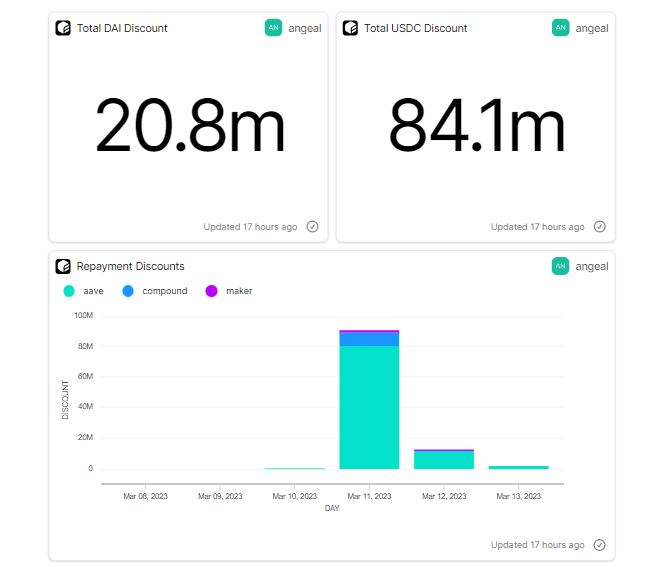670x567 pixels.
Task: Click the 84.1m counter value
Action: point(477,125)
